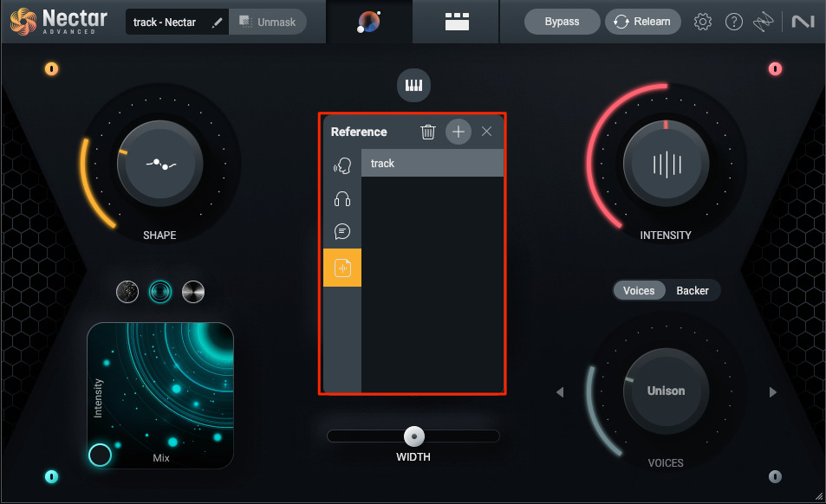Click the window resize grip
This screenshot has height=504, width=826.
click(x=819, y=496)
